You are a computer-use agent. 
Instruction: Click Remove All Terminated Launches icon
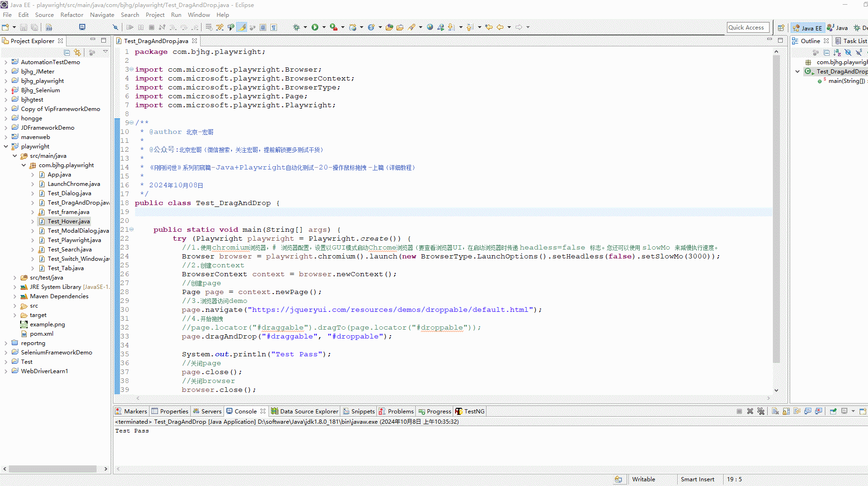[x=761, y=411]
